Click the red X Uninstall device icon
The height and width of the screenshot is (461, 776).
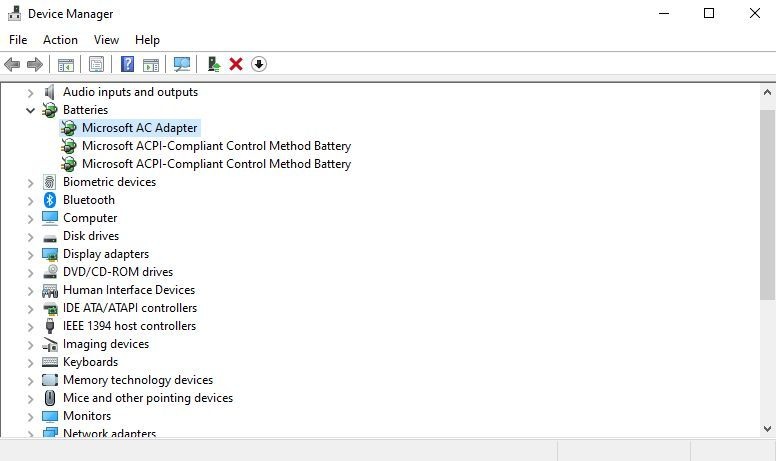point(236,64)
